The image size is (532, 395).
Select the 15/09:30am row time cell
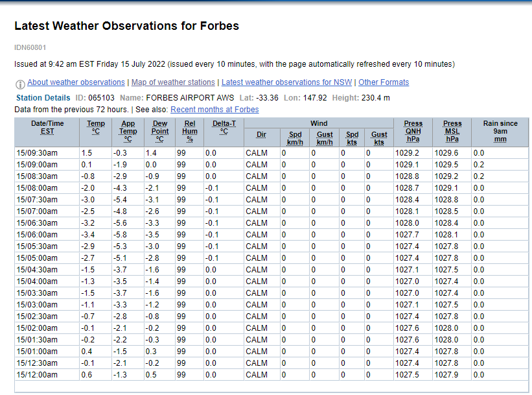pyautogui.click(x=47, y=153)
